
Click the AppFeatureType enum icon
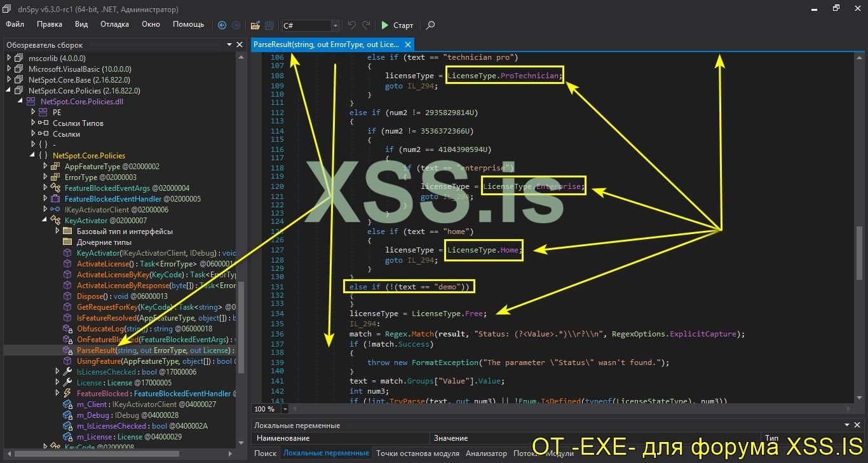coord(55,167)
